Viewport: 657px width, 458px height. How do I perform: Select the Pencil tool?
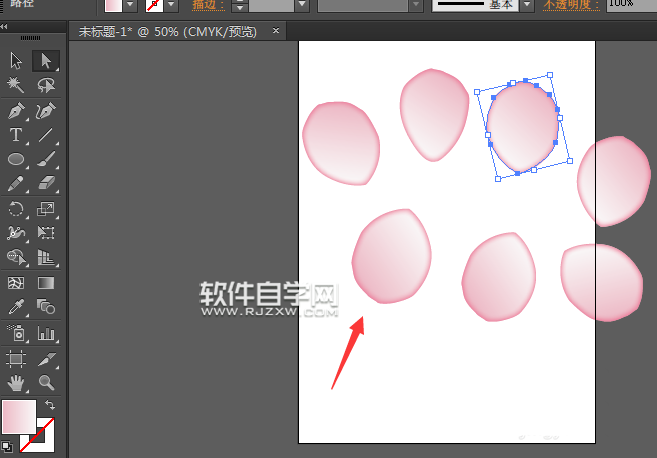16,184
